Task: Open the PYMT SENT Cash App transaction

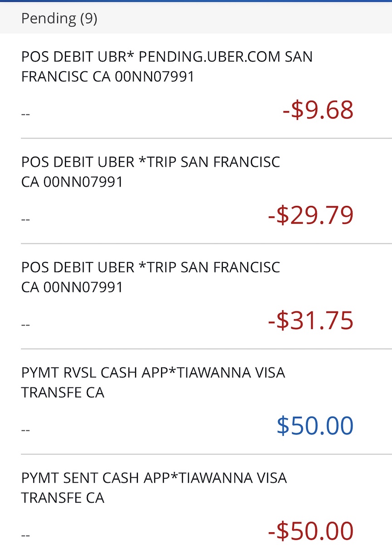Action: [196, 507]
